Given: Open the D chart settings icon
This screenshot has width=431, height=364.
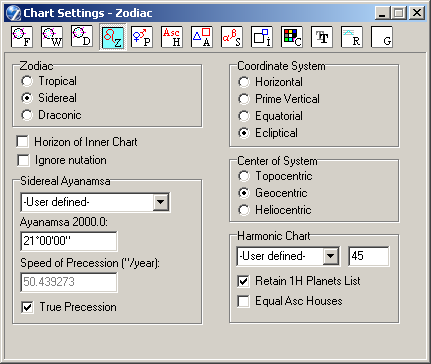Looking at the screenshot, I should (x=82, y=37).
